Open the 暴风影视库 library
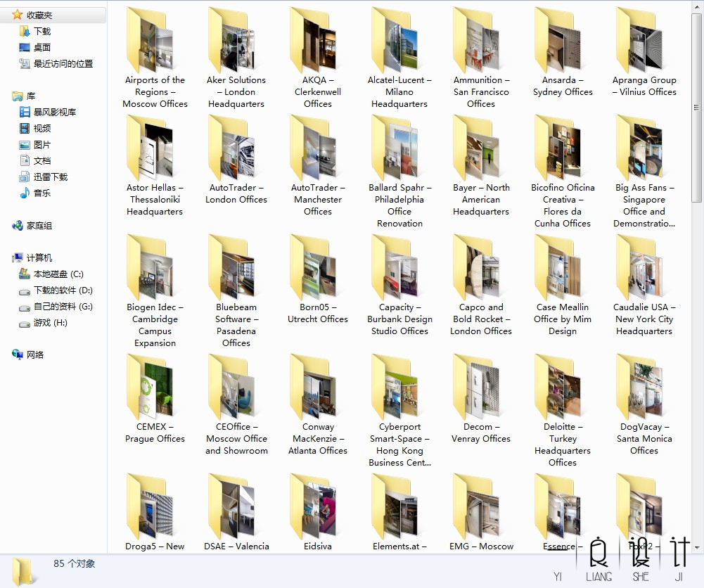 point(48,112)
